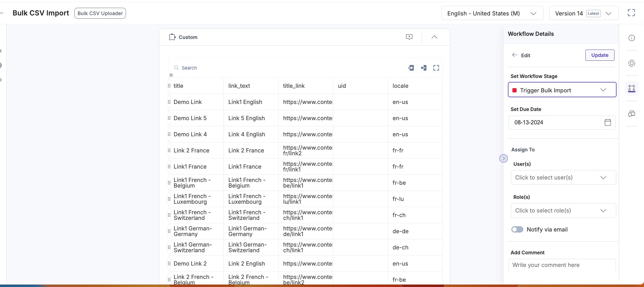
Task: Click drag handle of Link1 German- Switzerland row
Action: tap(169, 247)
